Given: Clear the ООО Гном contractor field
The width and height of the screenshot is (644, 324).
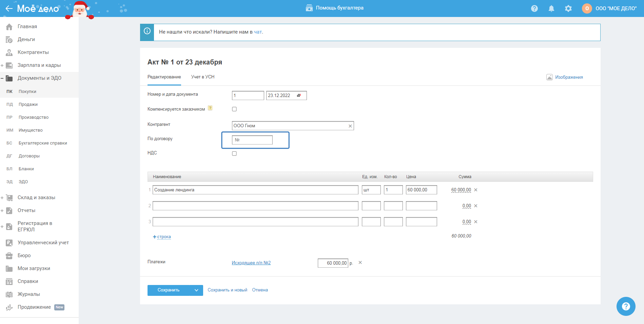Looking at the screenshot, I should pyautogui.click(x=350, y=126).
